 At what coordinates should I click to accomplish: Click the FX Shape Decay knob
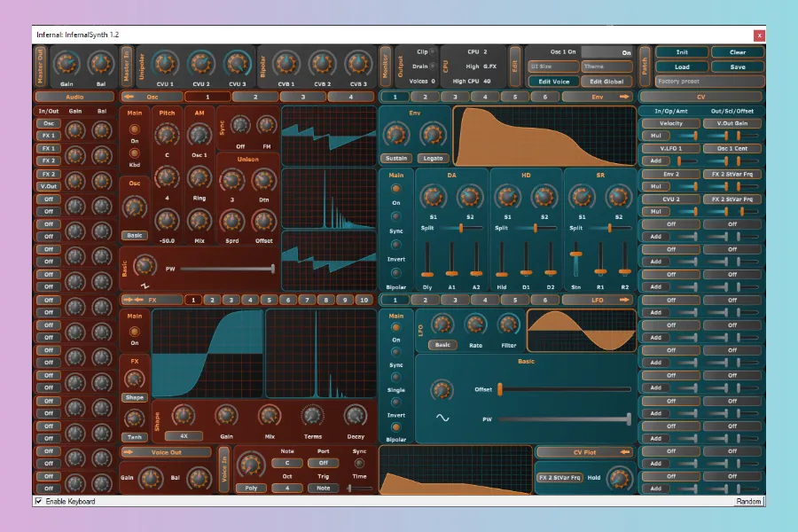point(355,415)
